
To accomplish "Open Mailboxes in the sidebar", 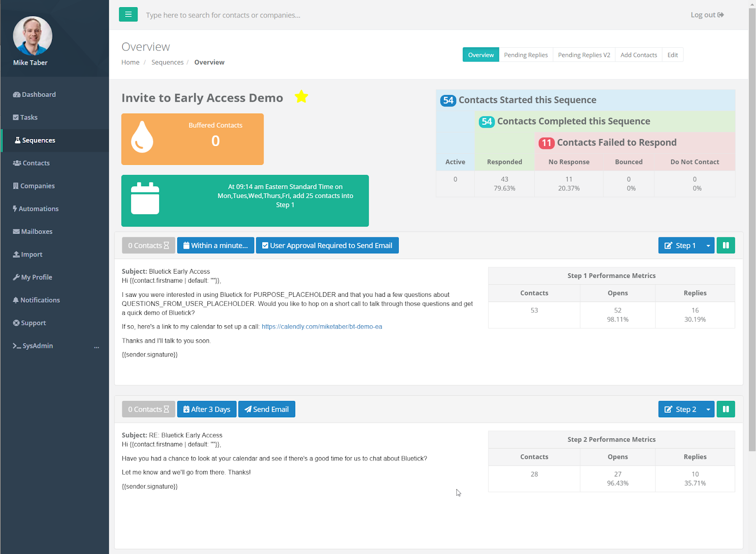I will (33, 232).
